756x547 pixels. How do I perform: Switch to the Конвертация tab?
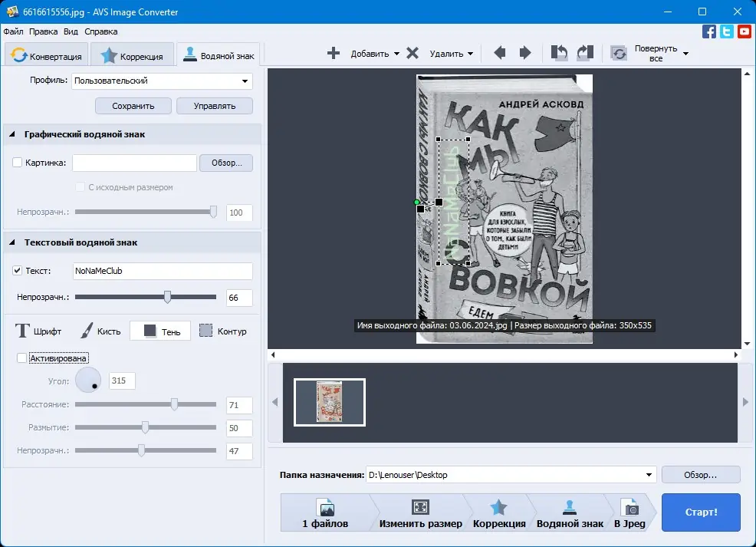[x=46, y=56]
